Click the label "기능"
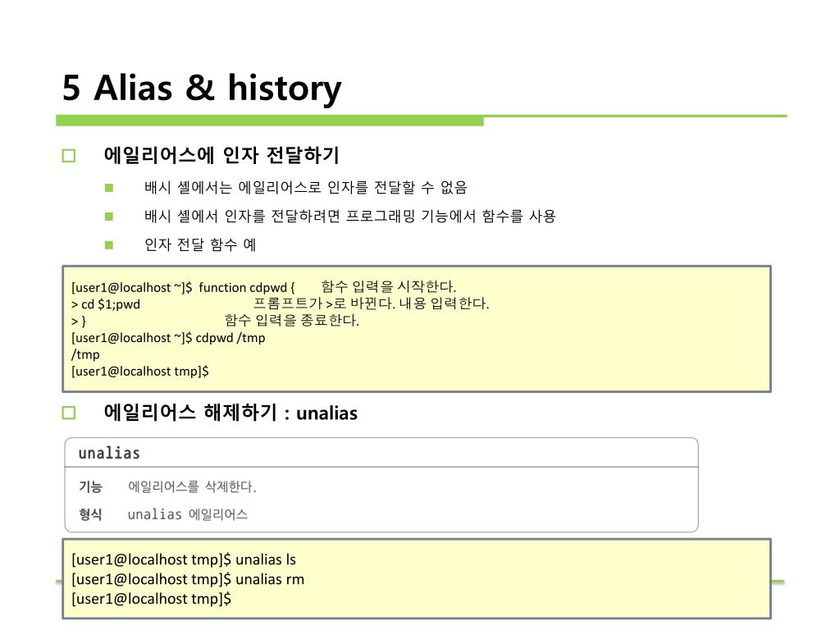 coord(90,486)
